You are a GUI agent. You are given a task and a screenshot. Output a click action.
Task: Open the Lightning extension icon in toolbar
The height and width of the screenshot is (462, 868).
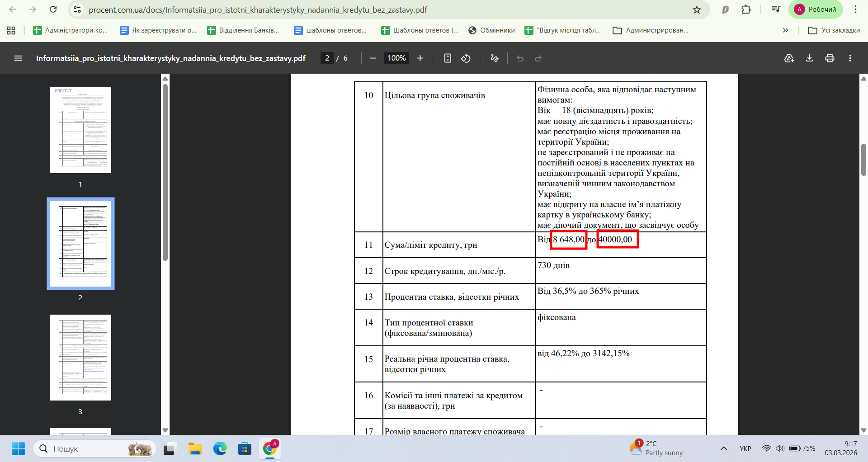726,9
